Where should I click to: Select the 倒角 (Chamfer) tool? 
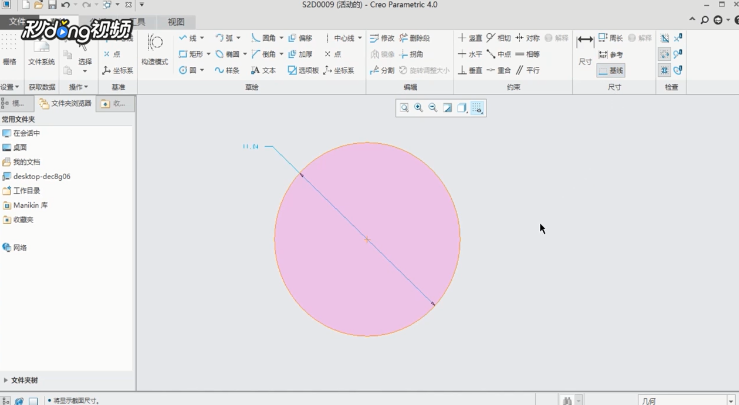(263, 54)
